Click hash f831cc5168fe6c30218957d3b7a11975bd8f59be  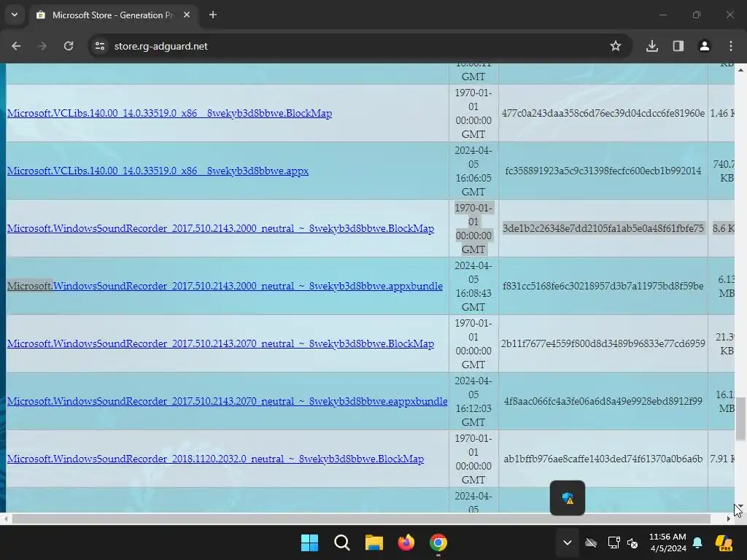(x=603, y=286)
